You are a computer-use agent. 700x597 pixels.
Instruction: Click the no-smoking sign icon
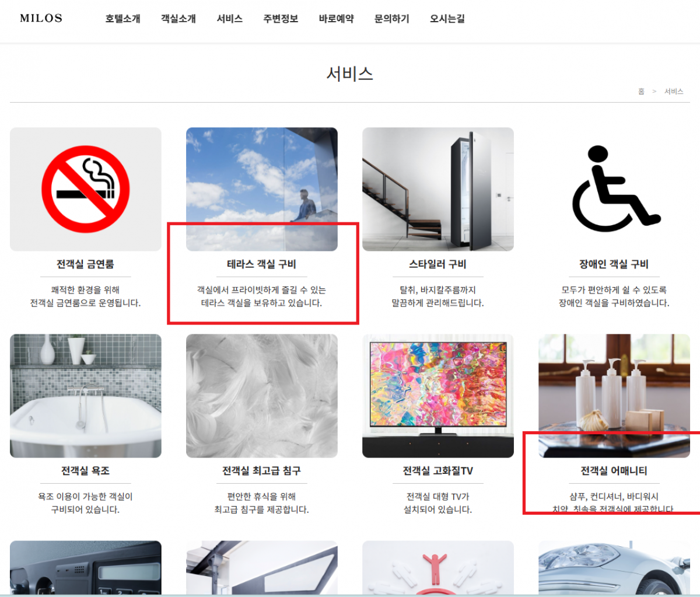(x=86, y=189)
